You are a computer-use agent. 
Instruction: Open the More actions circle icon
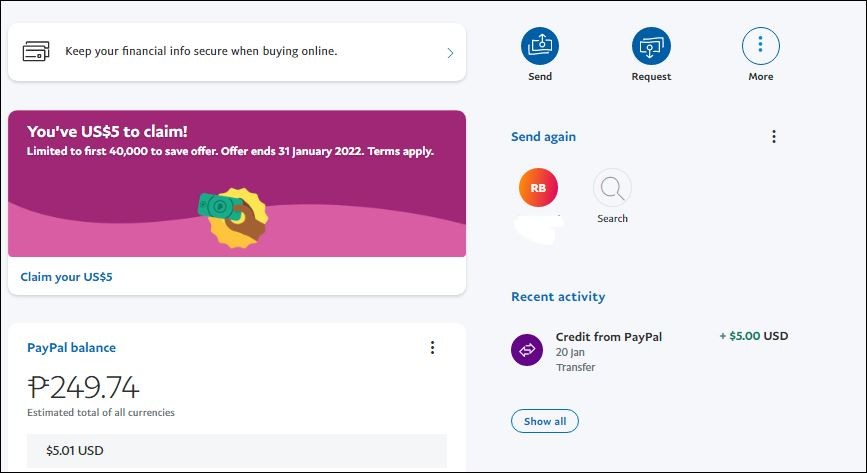click(x=760, y=46)
